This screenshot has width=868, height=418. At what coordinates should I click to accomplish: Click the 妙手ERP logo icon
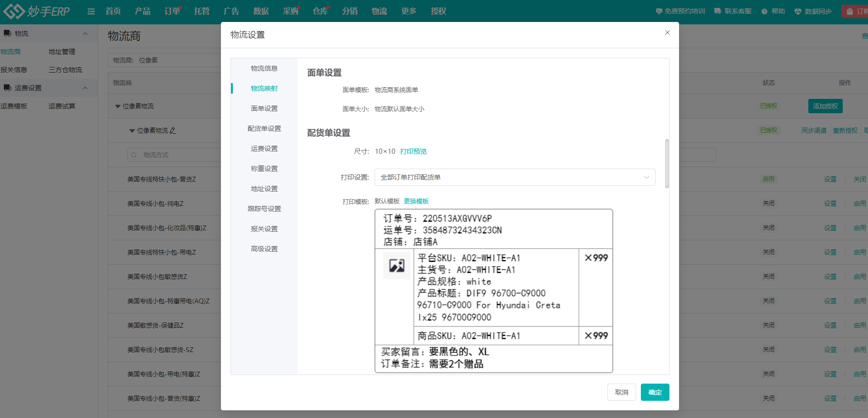click(14, 11)
